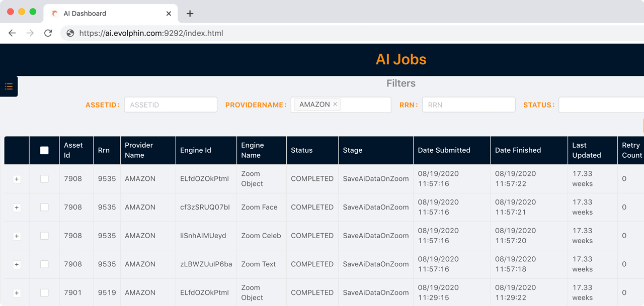The height and width of the screenshot is (306, 644).
Task: Open the PROVIDERNAME filter dropdown
Action: 341,105
